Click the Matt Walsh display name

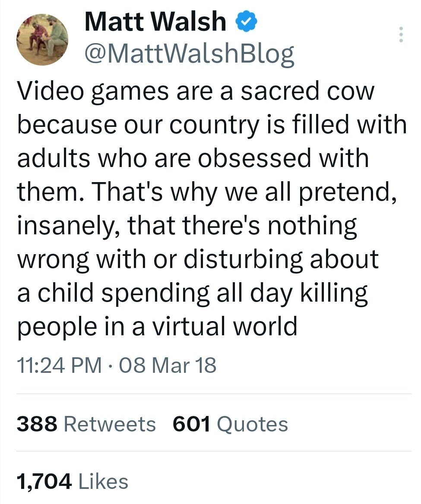(x=155, y=22)
